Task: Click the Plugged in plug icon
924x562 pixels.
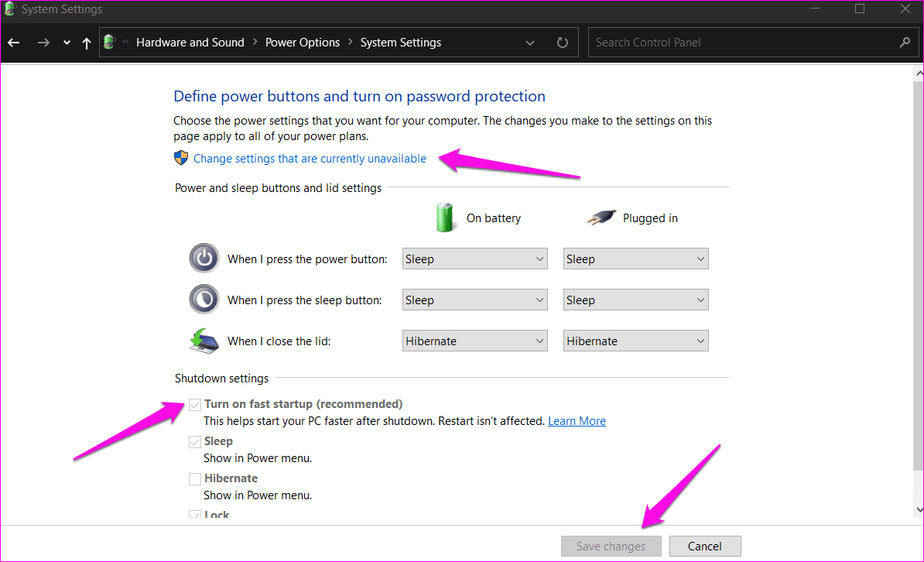Action: [x=601, y=218]
